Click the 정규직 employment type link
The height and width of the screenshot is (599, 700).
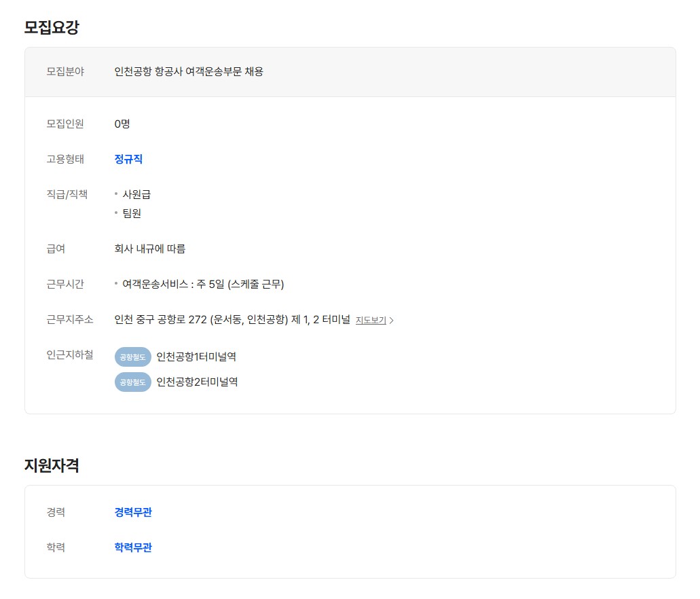[x=128, y=159]
